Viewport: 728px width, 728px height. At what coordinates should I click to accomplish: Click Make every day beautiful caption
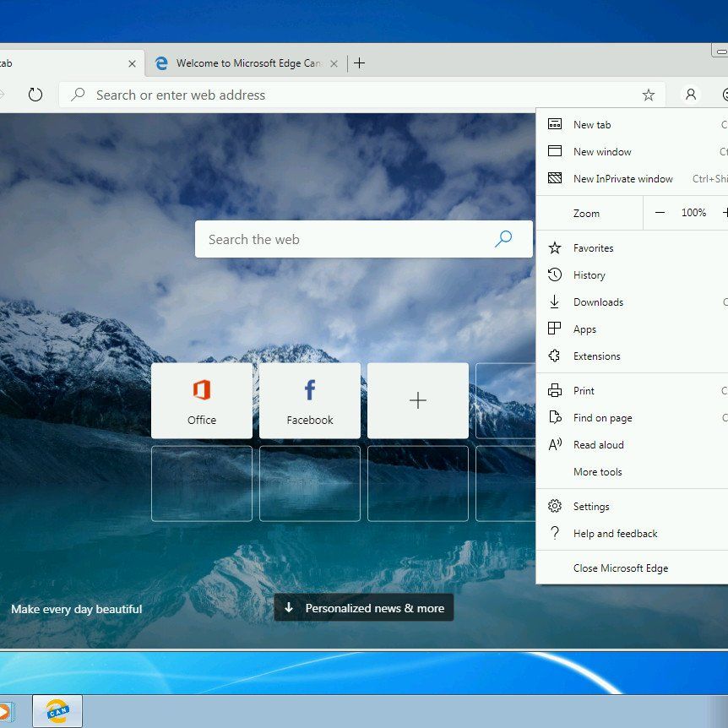pyautogui.click(x=77, y=609)
